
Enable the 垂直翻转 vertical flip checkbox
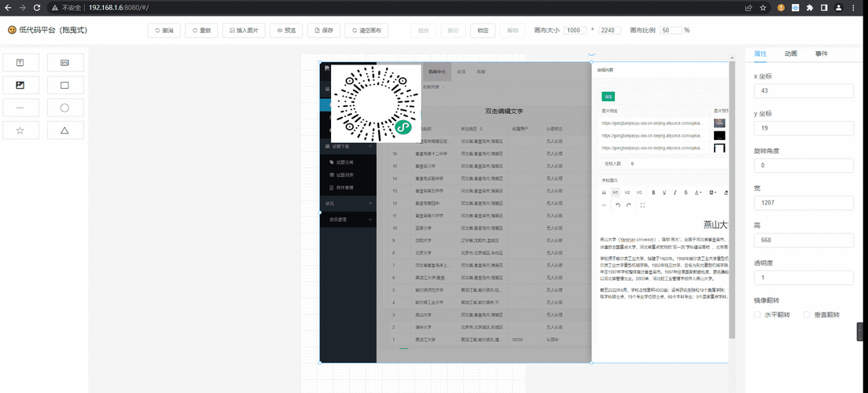(807, 314)
